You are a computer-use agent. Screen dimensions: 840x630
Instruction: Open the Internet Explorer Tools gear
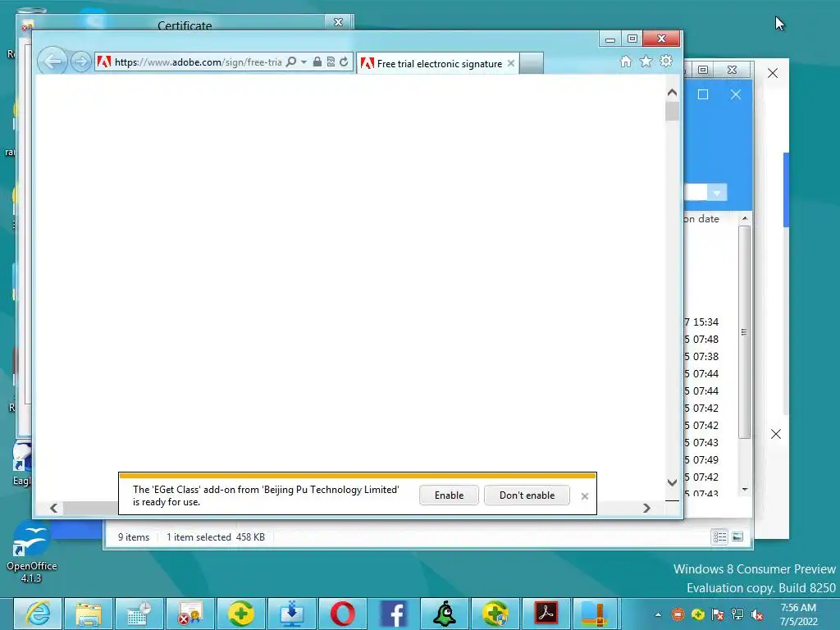pos(666,61)
